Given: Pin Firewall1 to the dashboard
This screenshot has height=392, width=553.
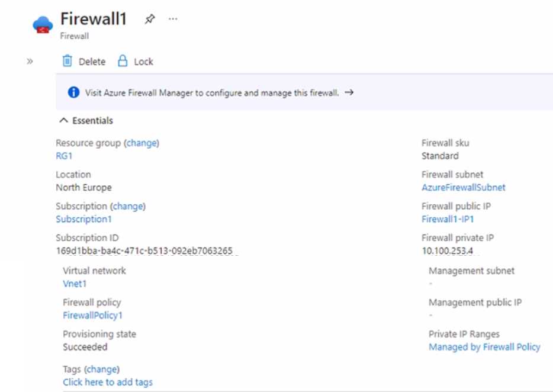Looking at the screenshot, I should tap(150, 19).
